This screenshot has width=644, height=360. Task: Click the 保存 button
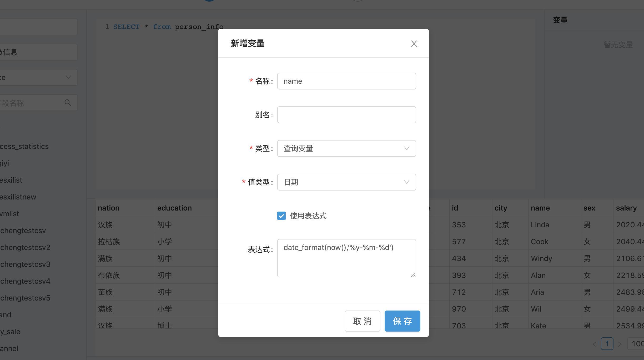point(402,321)
